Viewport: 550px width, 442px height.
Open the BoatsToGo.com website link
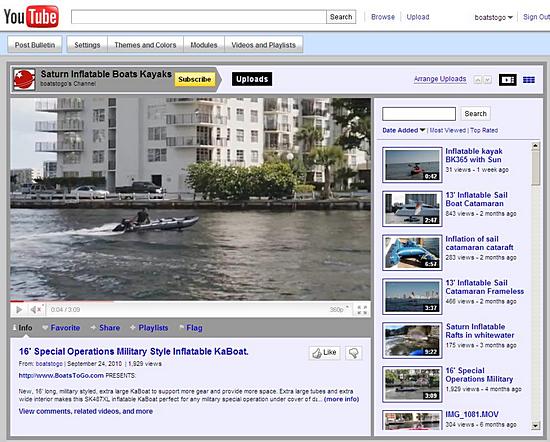pos(61,375)
